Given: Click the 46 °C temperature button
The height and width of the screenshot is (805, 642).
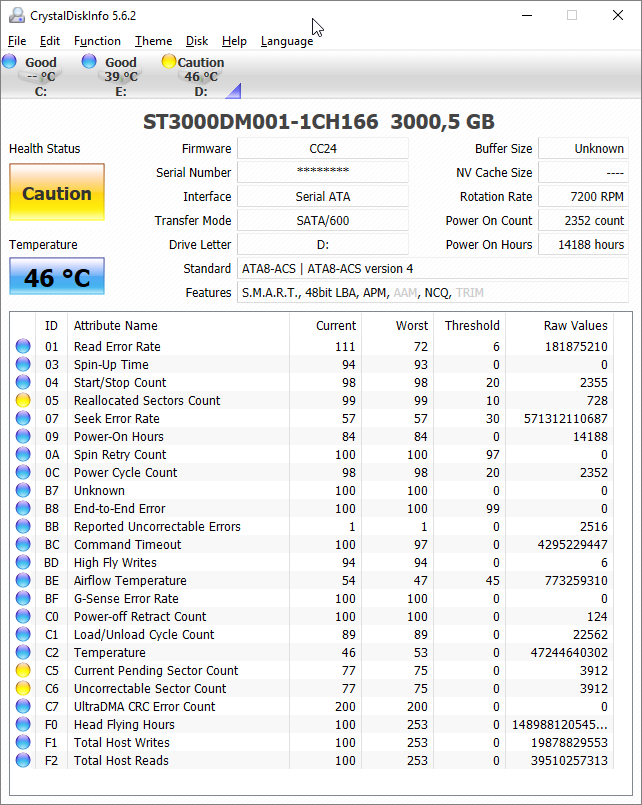Looking at the screenshot, I should (57, 276).
